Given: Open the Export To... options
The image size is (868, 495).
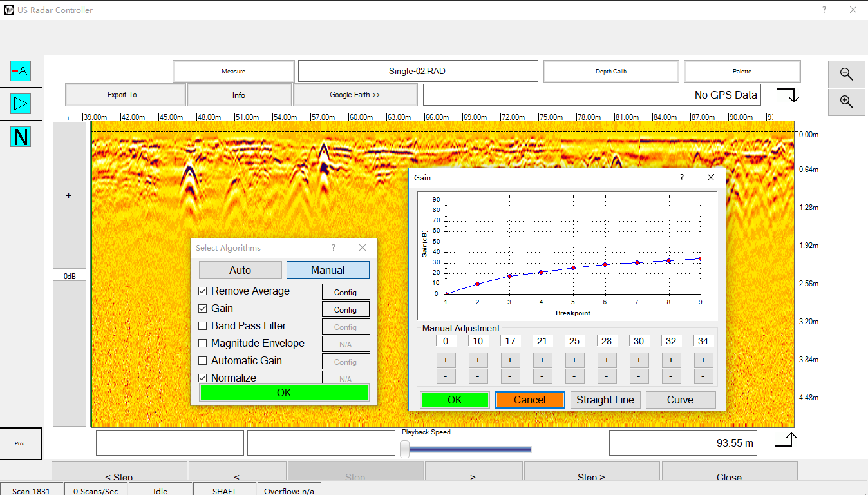Looking at the screenshot, I should (x=125, y=95).
